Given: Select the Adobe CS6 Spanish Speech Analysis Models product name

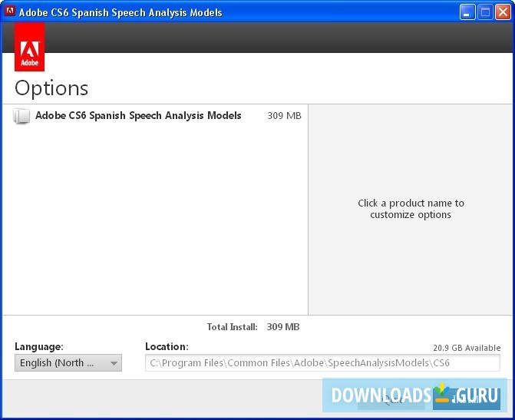Looking at the screenshot, I should click(138, 116).
